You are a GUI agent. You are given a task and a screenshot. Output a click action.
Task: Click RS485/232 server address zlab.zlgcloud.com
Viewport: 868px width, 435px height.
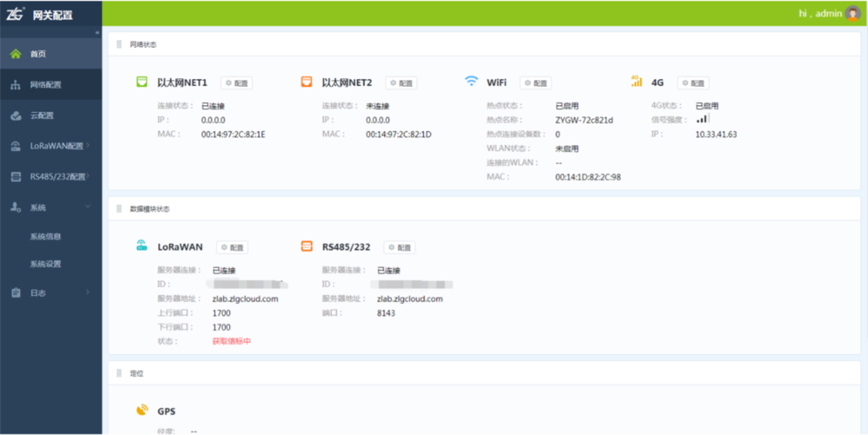[410, 299]
